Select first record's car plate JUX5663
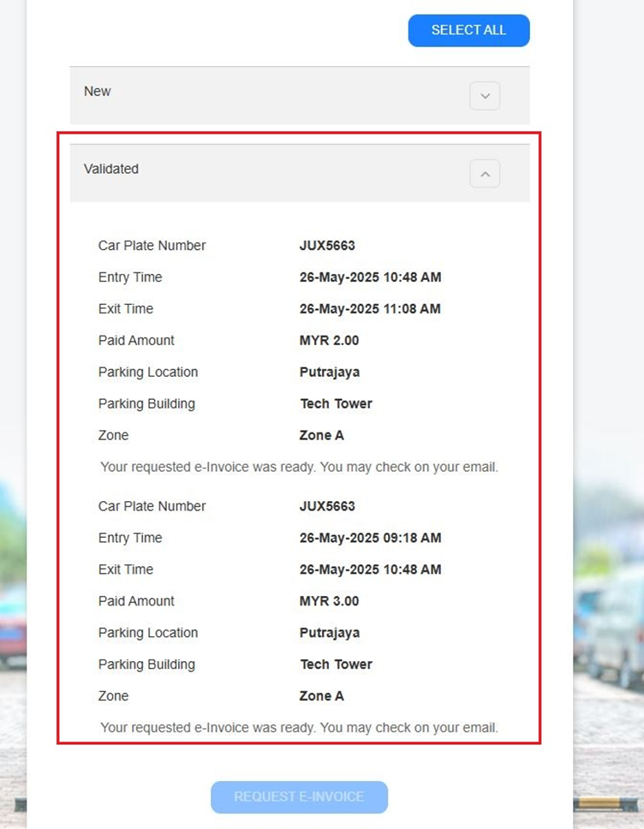This screenshot has height=829, width=644. [x=327, y=246]
